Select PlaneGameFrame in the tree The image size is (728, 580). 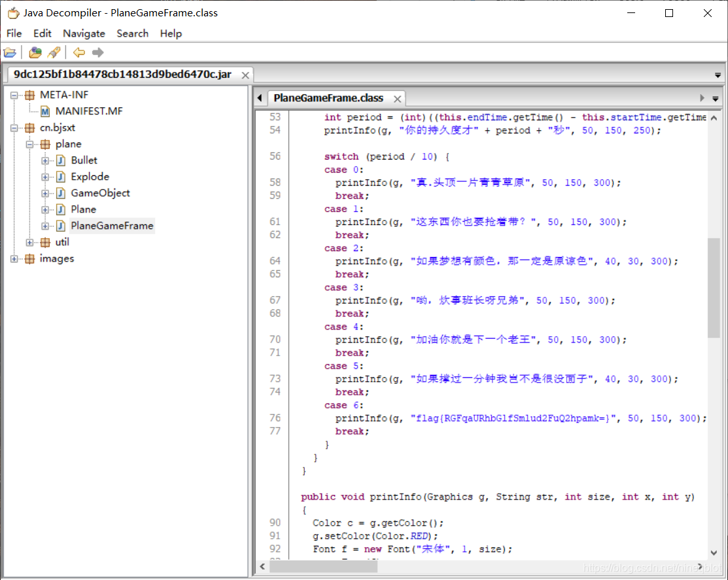click(x=112, y=226)
